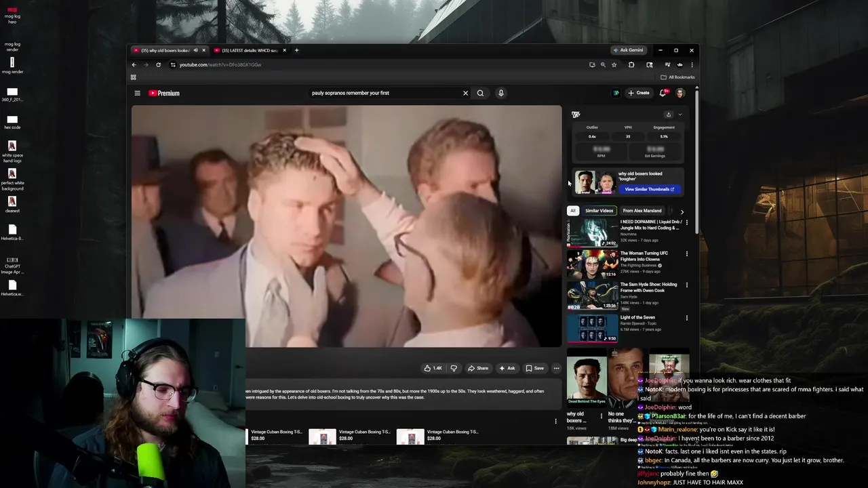Open product shelf three-dot menu
Viewport: 868px width, 488px height.
click(x=556, y=421)
